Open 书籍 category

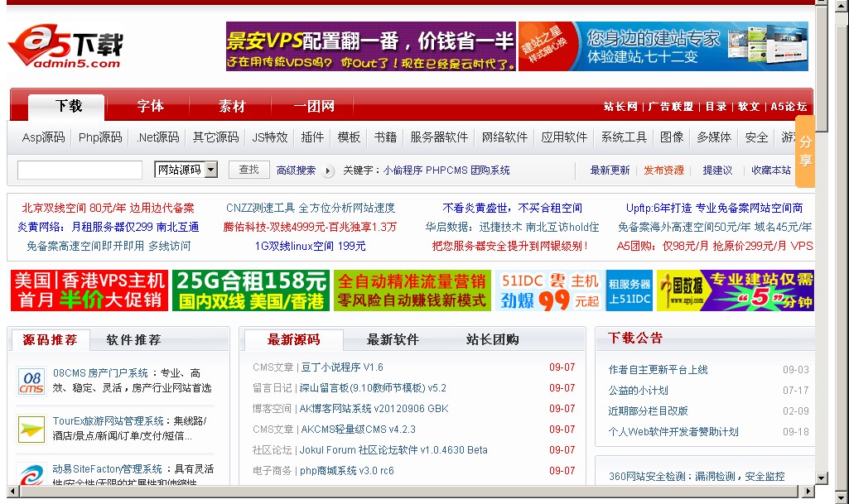coord(385,137)
